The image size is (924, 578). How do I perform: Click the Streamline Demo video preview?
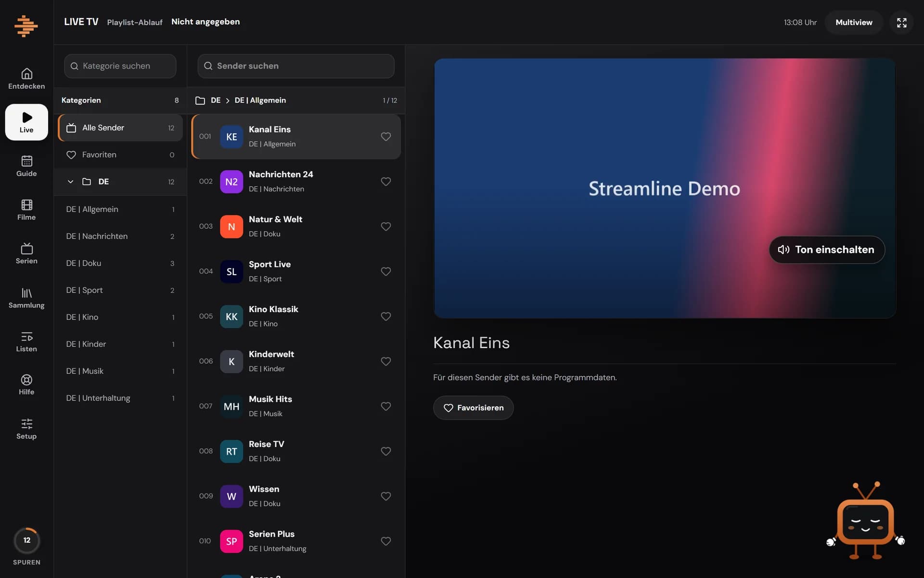(665, 188)
